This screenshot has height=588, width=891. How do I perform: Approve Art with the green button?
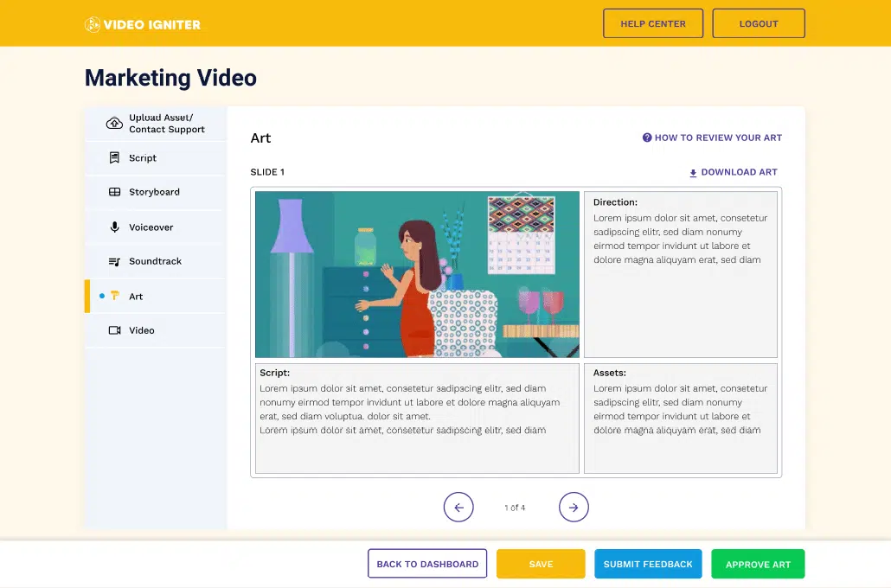click(x=758, y=563)
